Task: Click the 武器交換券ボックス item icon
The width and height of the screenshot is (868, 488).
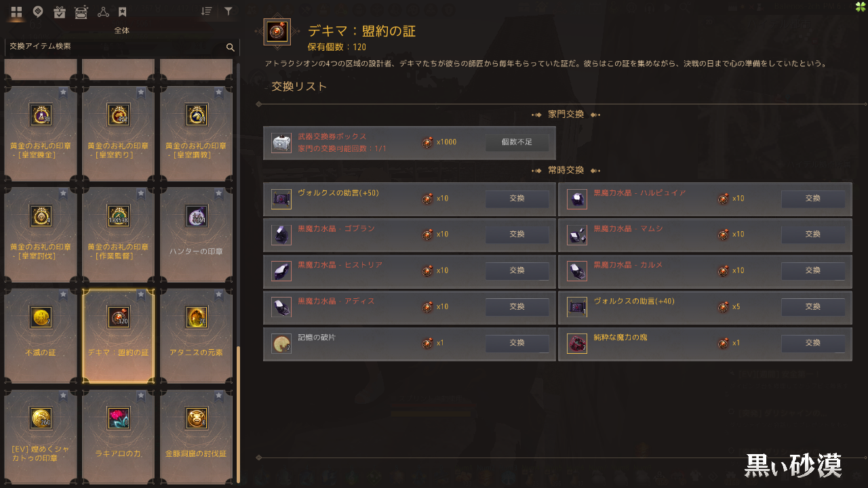Action: point(281,142)
